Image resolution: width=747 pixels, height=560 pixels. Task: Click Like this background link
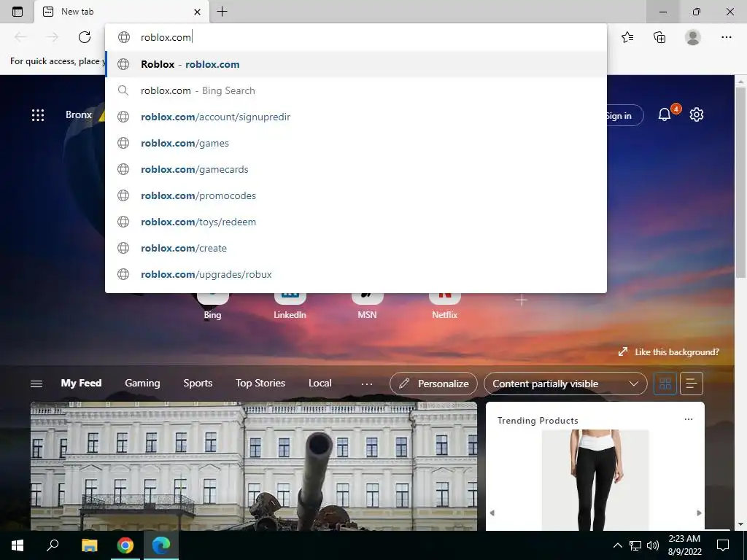coord(669,352)
